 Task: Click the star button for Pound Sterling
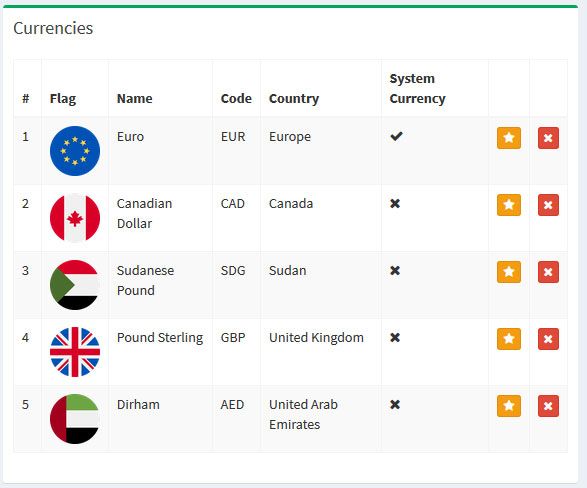point(509,339)
